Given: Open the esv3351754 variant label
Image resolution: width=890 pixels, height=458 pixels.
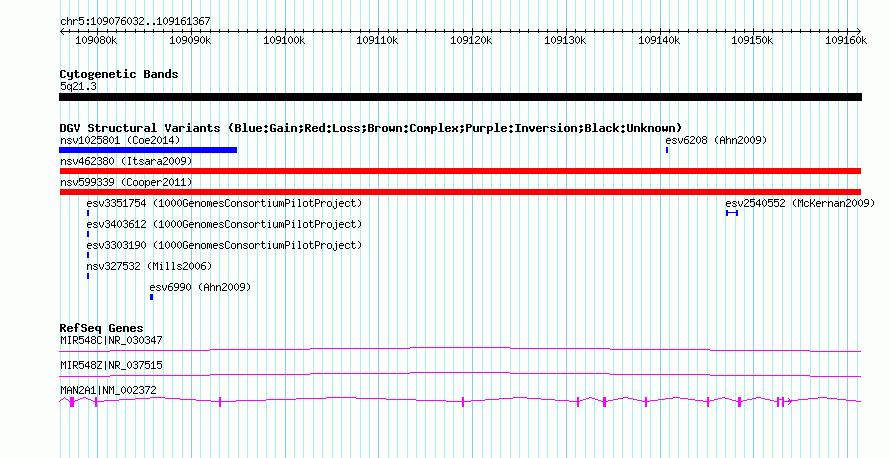Looking at the screenshot, I should pyautogui.click(x=224, y=203).
